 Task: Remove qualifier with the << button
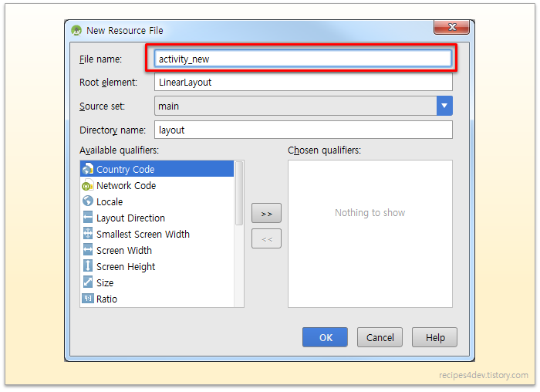(x=266, y=238)
